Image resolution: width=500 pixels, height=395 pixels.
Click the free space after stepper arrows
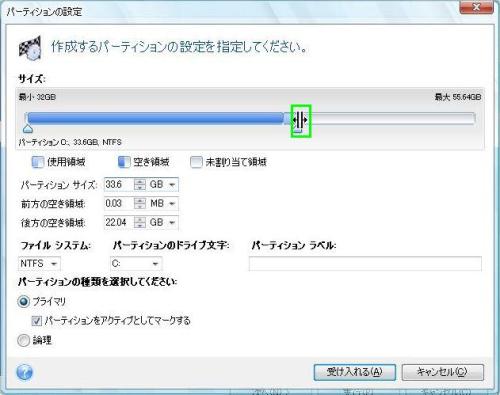click(x=140, y=222)
